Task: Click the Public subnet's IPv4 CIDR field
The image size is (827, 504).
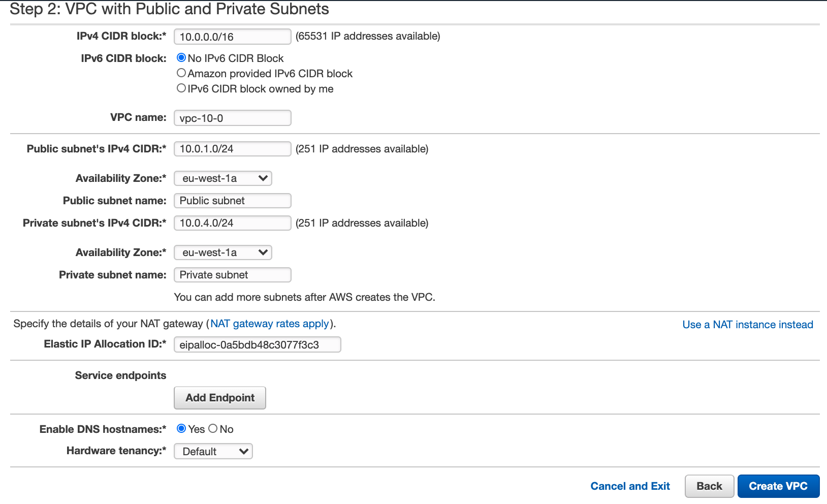Action: click(x=233, y=149)
